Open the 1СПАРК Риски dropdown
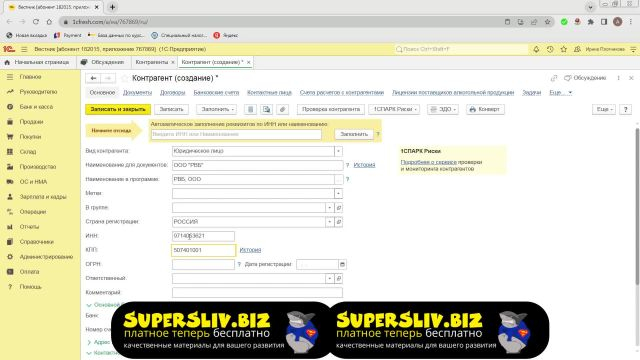 click(394, 109)
